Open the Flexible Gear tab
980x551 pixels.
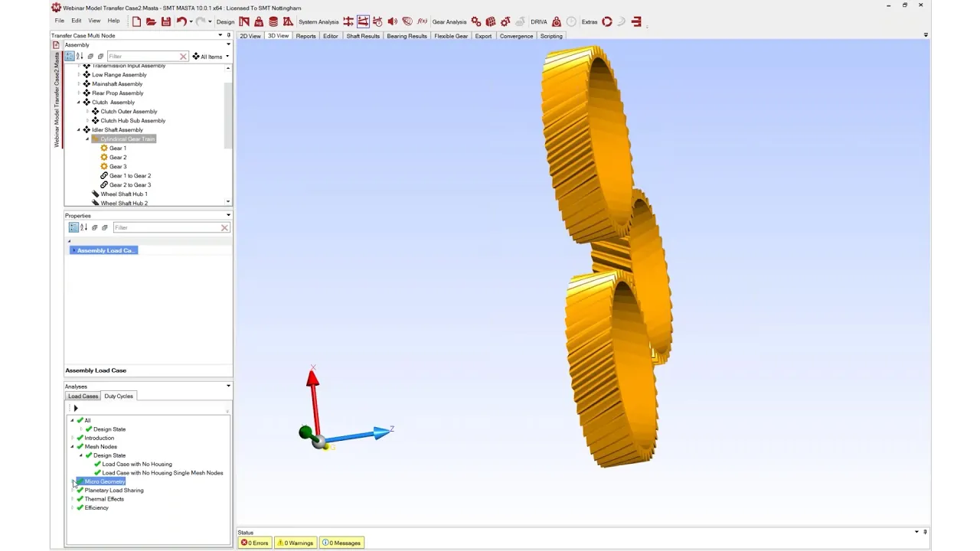451,36
